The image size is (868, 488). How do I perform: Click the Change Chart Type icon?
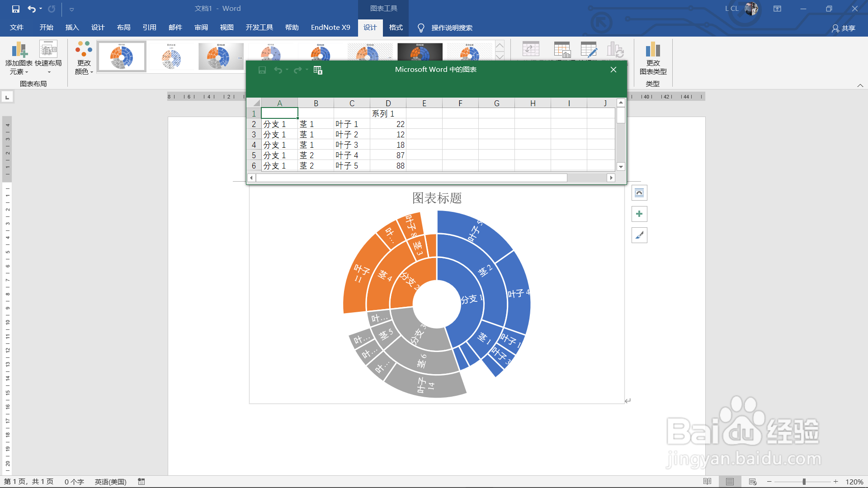point(653,50)
